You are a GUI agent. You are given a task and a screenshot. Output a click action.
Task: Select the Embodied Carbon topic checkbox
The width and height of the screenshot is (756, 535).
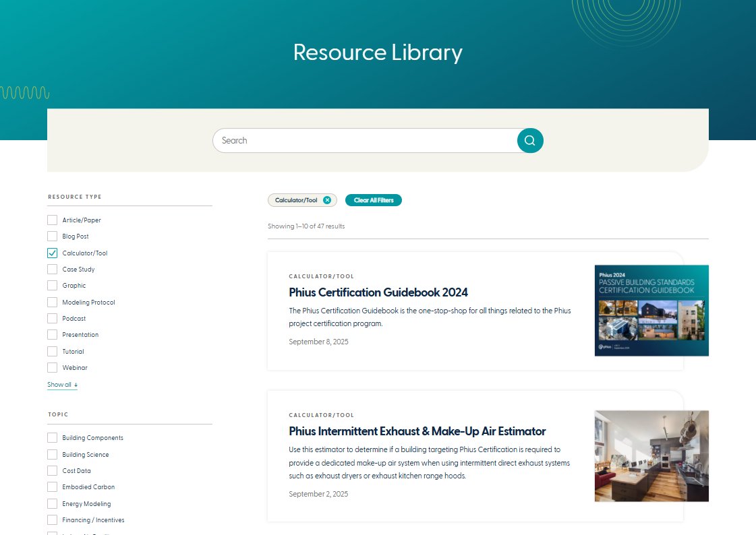pyautogui.click(x=52, y=486)
